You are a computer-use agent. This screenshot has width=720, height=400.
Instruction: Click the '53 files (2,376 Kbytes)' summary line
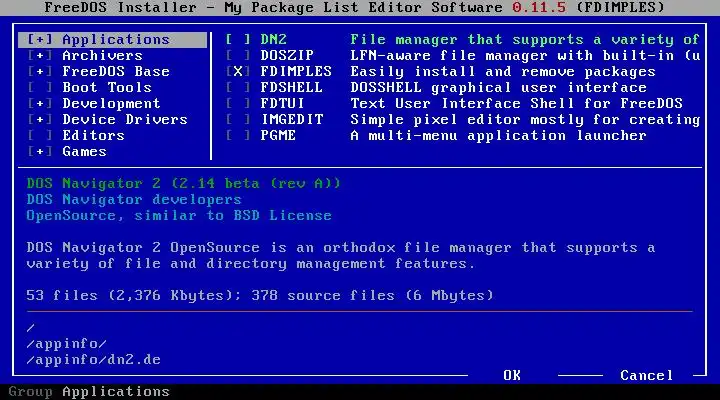[260, 295]
